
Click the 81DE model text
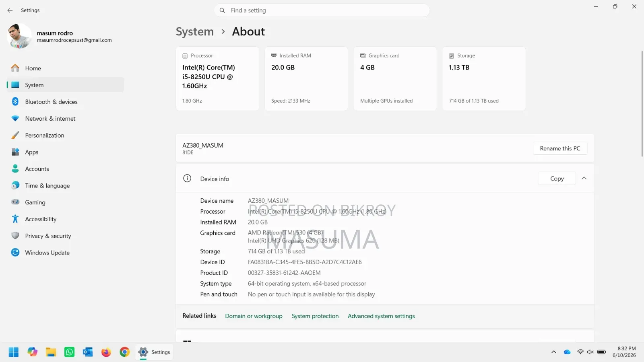point(188,153)
